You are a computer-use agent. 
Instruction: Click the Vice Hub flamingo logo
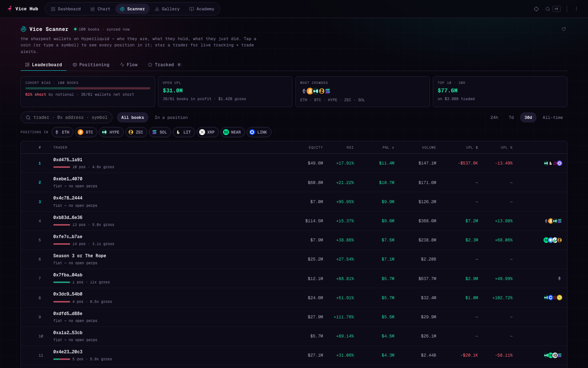10,8
